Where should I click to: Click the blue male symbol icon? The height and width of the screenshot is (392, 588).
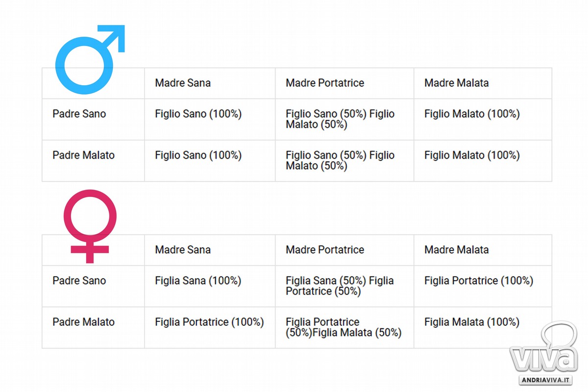point(90,59)
